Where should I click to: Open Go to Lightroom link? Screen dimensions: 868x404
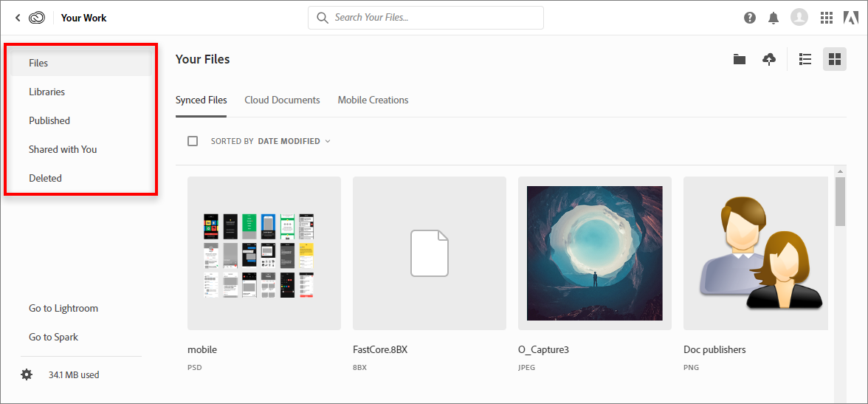point(63,308)
